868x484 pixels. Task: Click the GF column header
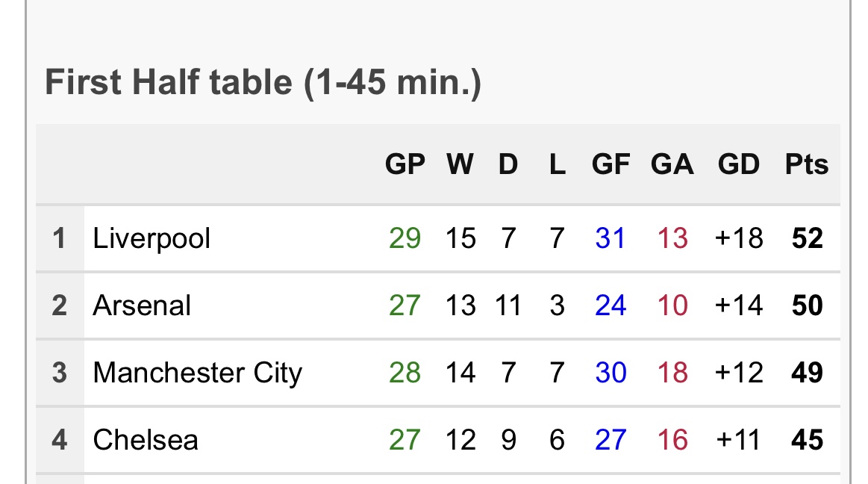[611, 164]
